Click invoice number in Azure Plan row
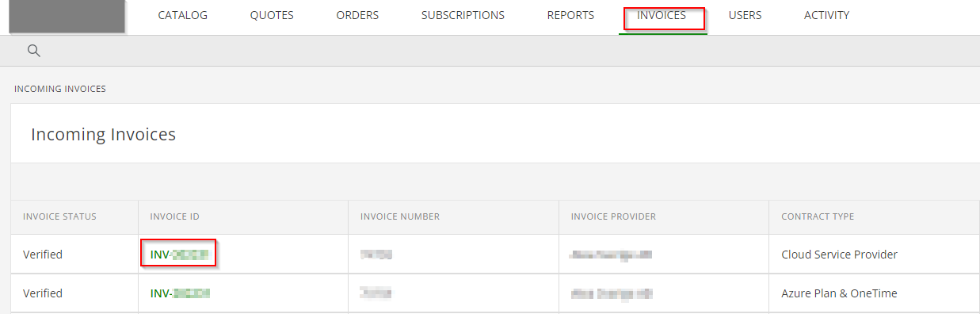This screenshot has width=980, height=314. tap(376, 293)
